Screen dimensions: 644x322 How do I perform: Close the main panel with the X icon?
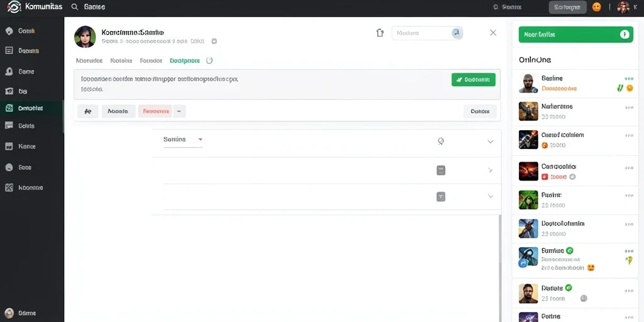[x=493, y=33]
